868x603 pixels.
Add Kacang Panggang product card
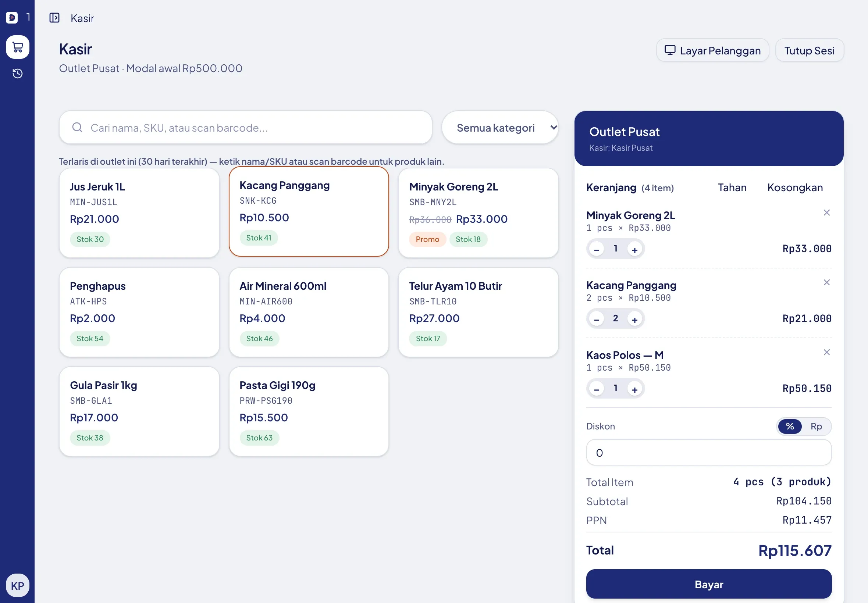click(309, 211)
